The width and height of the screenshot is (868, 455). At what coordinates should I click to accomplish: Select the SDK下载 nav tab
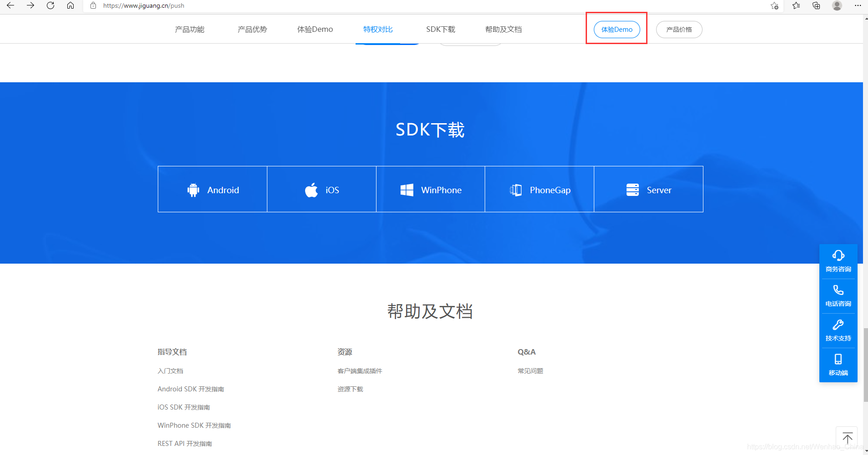click(x=441, y=30)
